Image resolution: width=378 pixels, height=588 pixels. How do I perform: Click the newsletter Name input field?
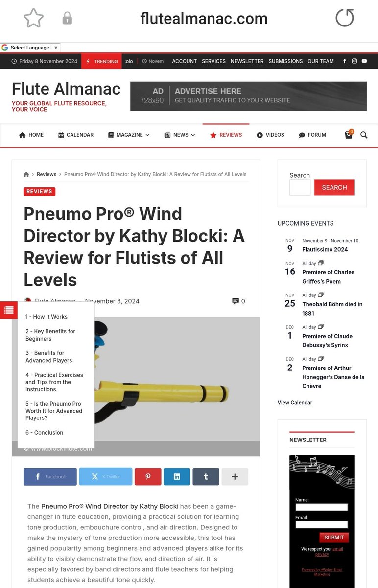(321, 507)
